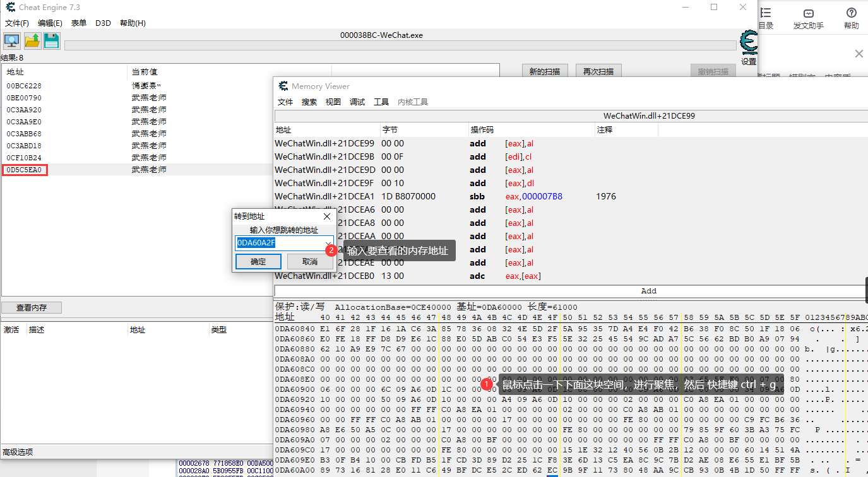Start 新的扫描 scan
The height and width of the screenshot is (477, 868).
pyautogui.click(x=544, y=72)
